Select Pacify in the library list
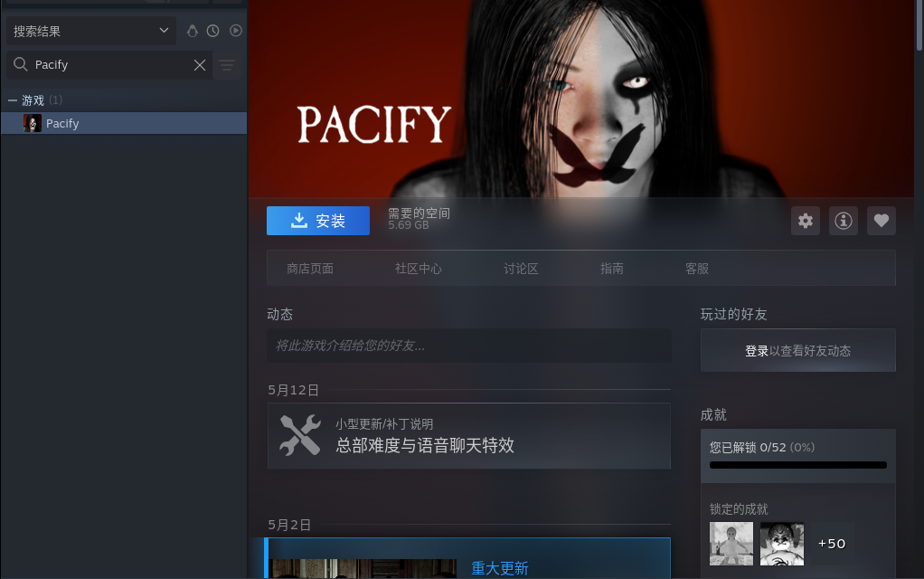 [x=124, y=123]
